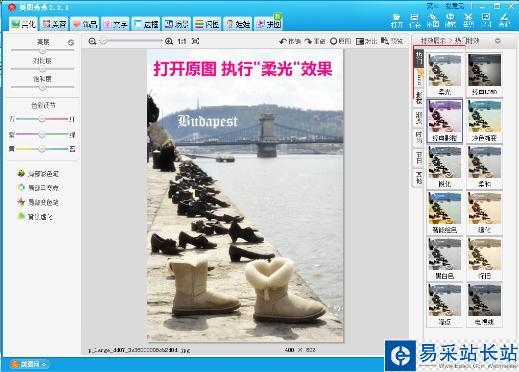
Task: Select the doodle pen icon at top right
Action: click(504, 21)
